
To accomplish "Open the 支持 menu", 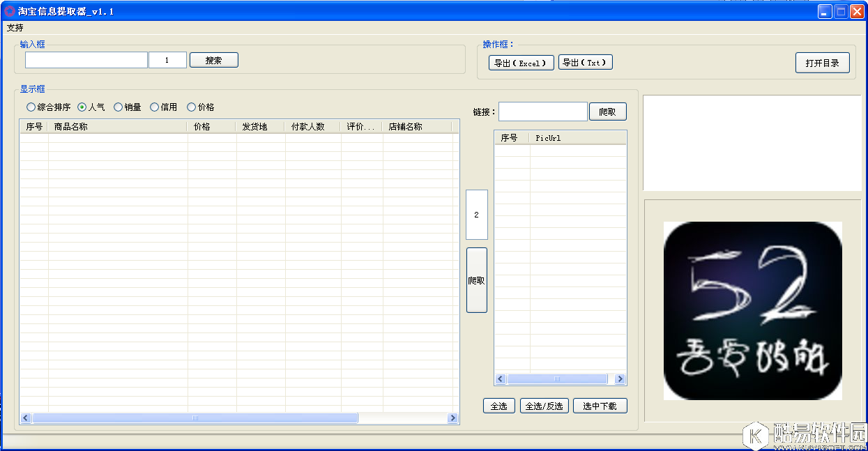I will click(x=15, y=28).
